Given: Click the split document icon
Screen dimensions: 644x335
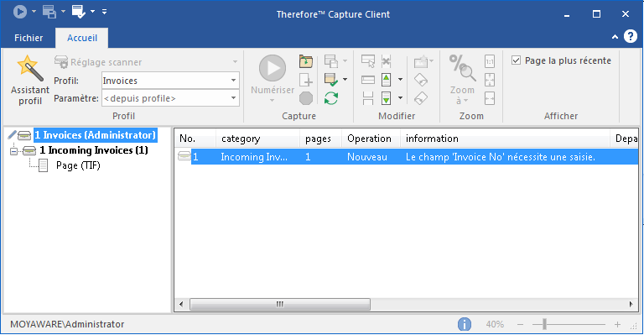Looking at the screenshot, I should [368, 98].
